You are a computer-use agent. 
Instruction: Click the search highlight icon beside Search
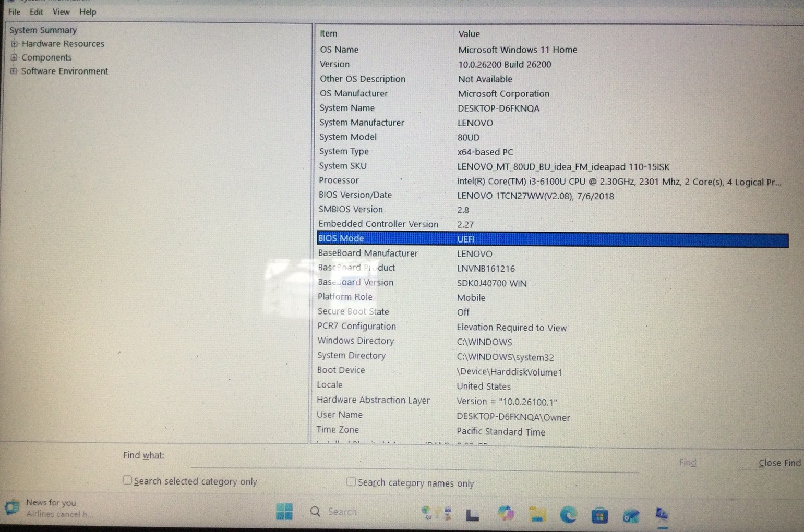tap(436, 513)
